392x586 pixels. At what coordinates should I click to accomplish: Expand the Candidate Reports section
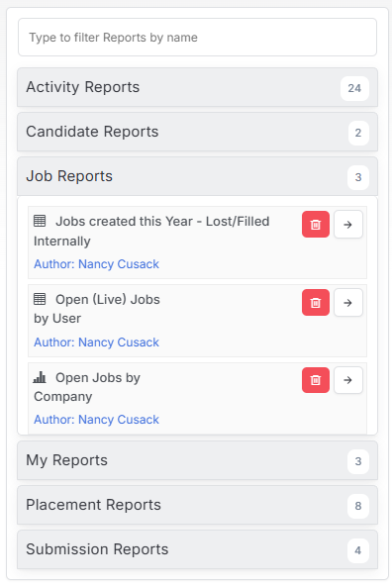[x=197, y=132]
